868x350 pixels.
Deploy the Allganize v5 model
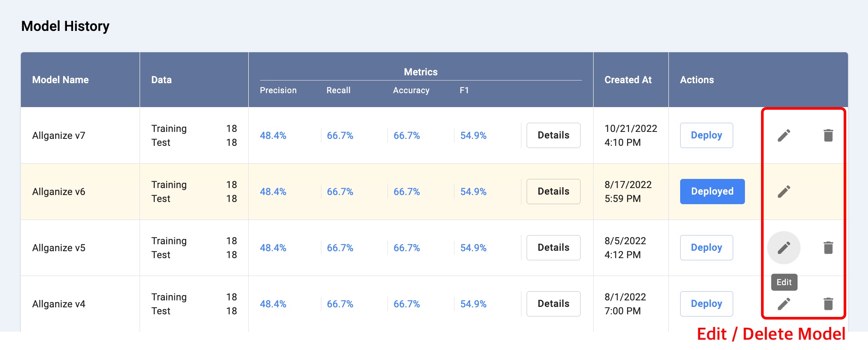pyautogui.click(x=706, y=248)
